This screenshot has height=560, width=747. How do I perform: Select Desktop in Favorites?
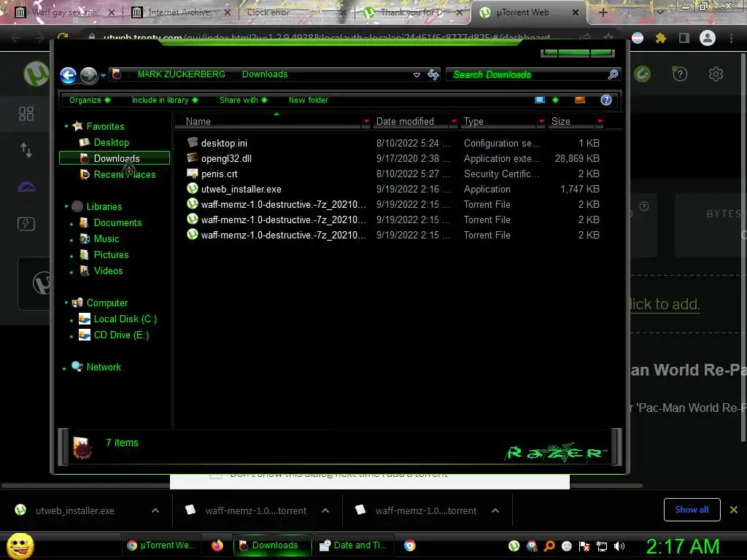pos(112,142)
